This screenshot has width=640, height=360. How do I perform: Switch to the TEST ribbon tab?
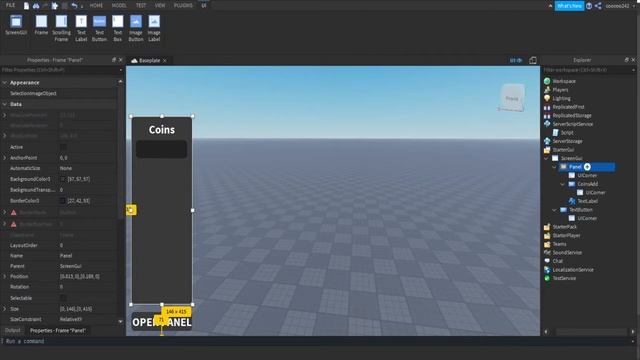(141, 5)
